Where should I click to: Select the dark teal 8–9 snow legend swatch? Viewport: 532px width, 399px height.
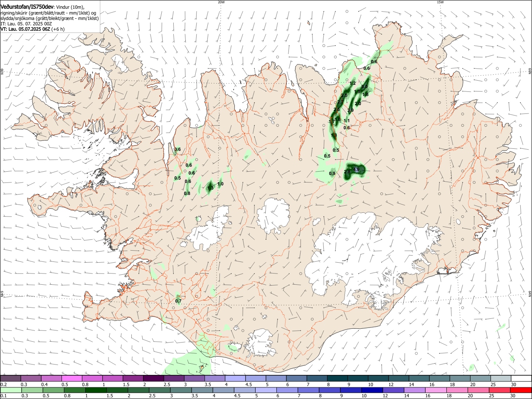tap(337, 379)
